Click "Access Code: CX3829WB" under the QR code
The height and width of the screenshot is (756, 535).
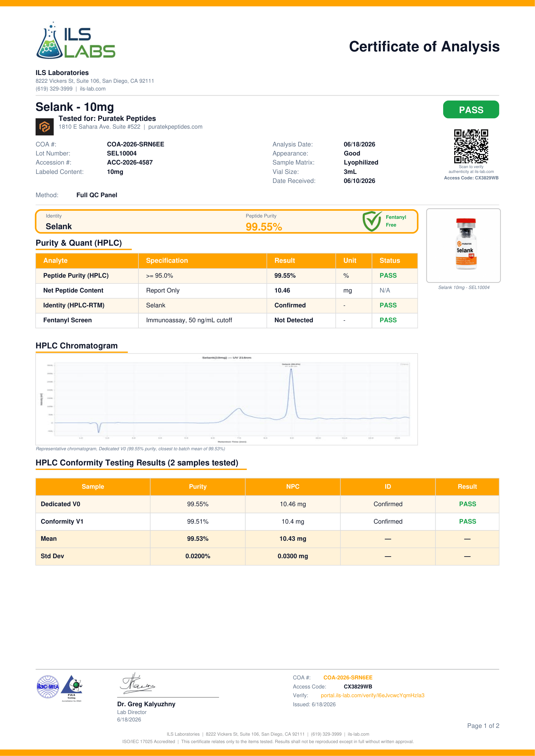click(x=471, y=178)
